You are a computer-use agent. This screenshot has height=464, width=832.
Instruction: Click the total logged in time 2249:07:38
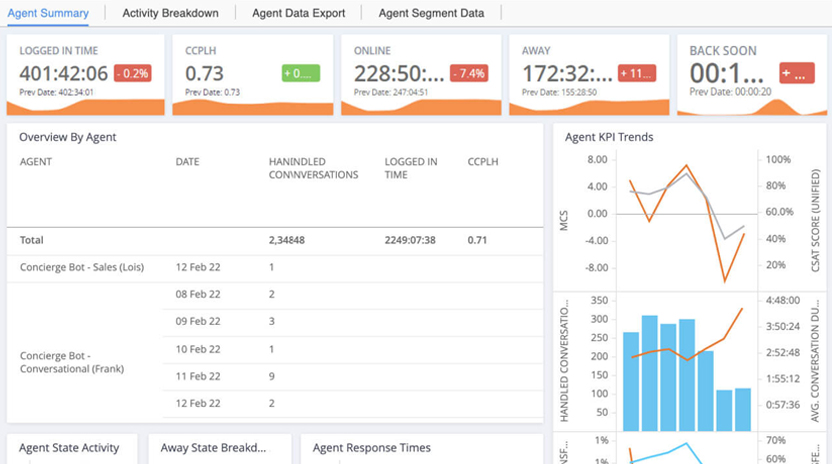click(x=410, y=240)
